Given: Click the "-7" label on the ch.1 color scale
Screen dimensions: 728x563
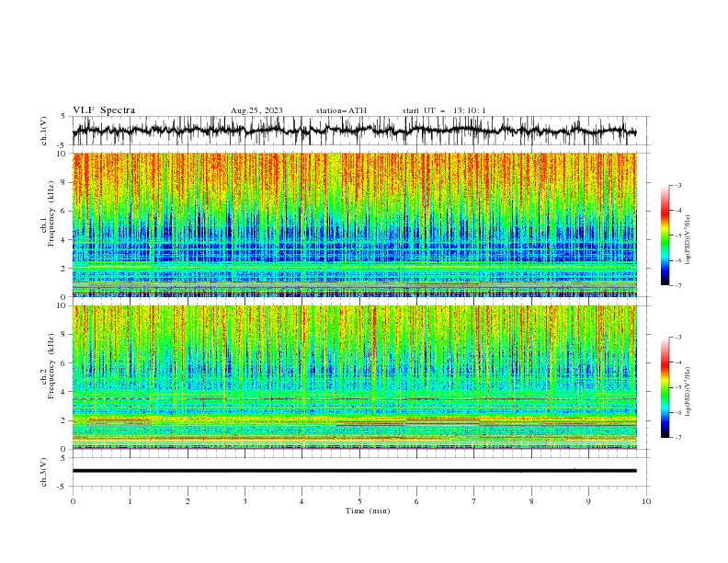Looking at the screenshot, I should (x=678, y=285).
